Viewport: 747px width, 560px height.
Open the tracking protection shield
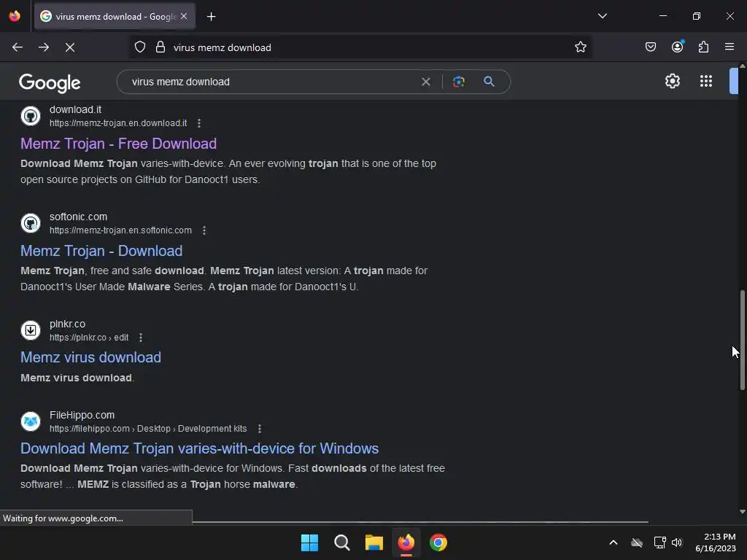(140, 47)
